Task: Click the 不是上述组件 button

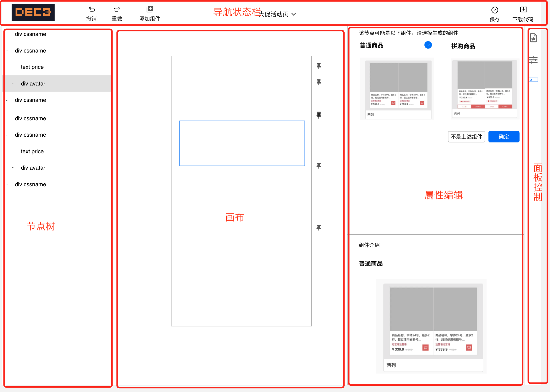Action: click(466, 137)
